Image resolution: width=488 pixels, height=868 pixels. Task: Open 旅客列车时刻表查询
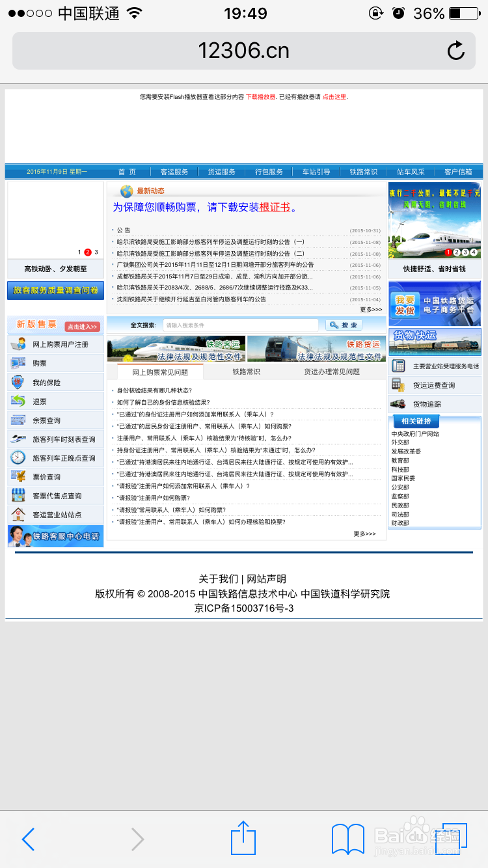[x=56, y=439]
